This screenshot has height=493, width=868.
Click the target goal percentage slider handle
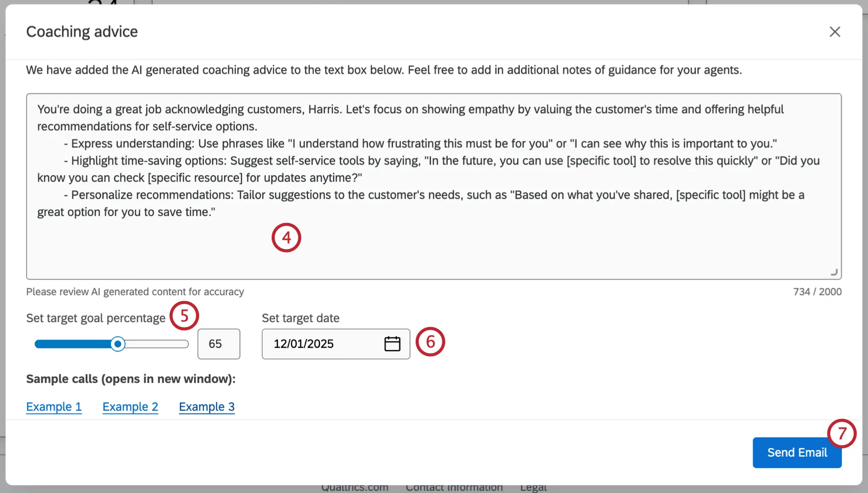click(x=118, y=344)
